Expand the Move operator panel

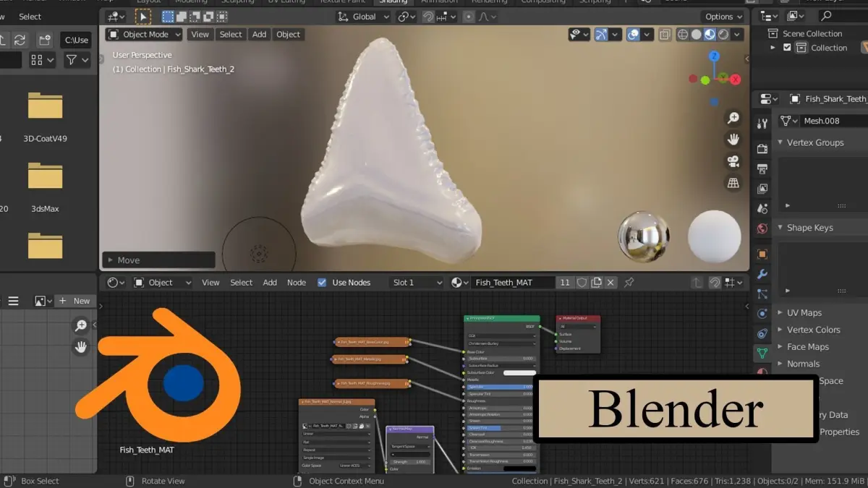tap(159, 260)
